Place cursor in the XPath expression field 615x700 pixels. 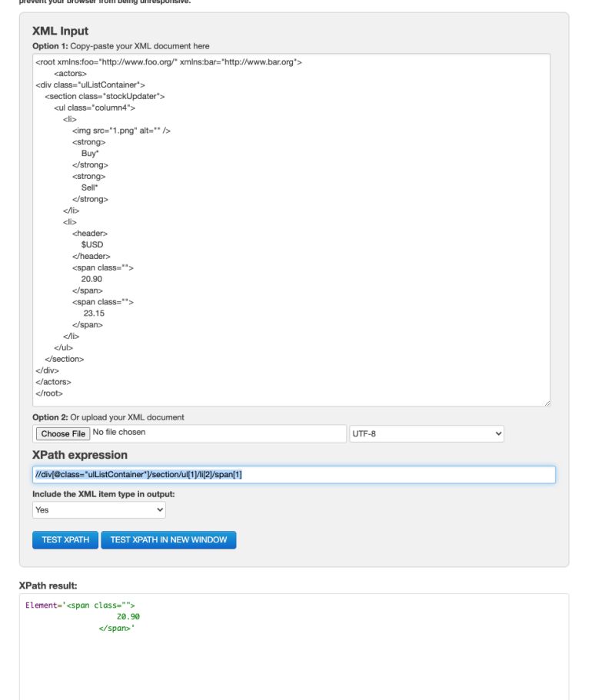click(294, 474)
